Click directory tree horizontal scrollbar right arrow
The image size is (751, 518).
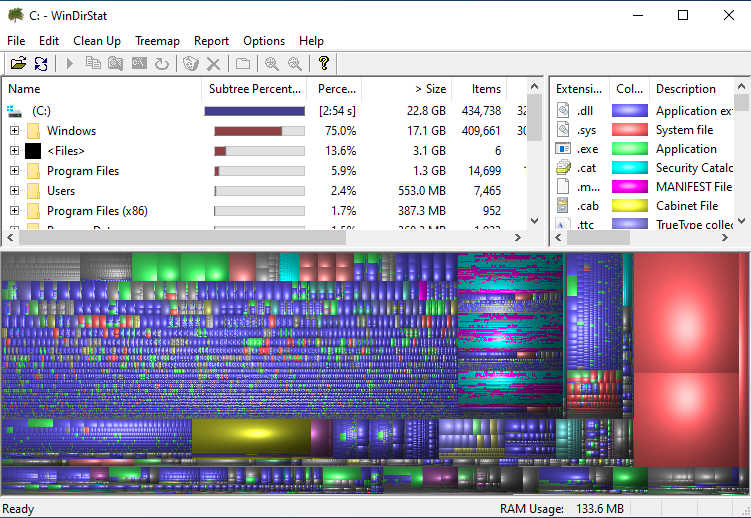[517, 237]
